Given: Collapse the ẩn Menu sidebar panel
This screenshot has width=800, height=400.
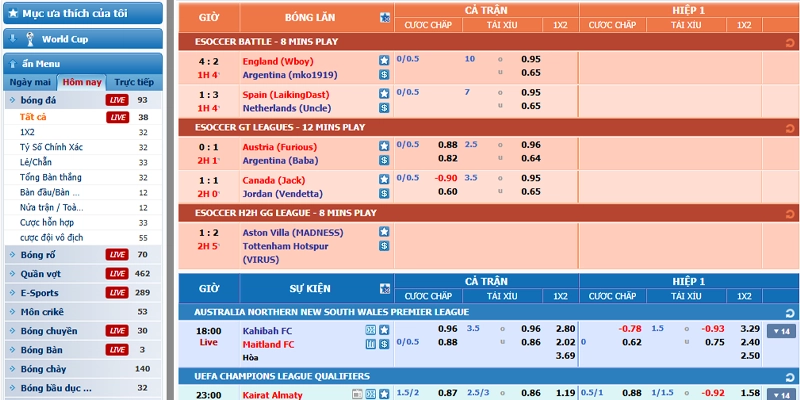Looking at the screenshot, I should [x=83, y=64].
